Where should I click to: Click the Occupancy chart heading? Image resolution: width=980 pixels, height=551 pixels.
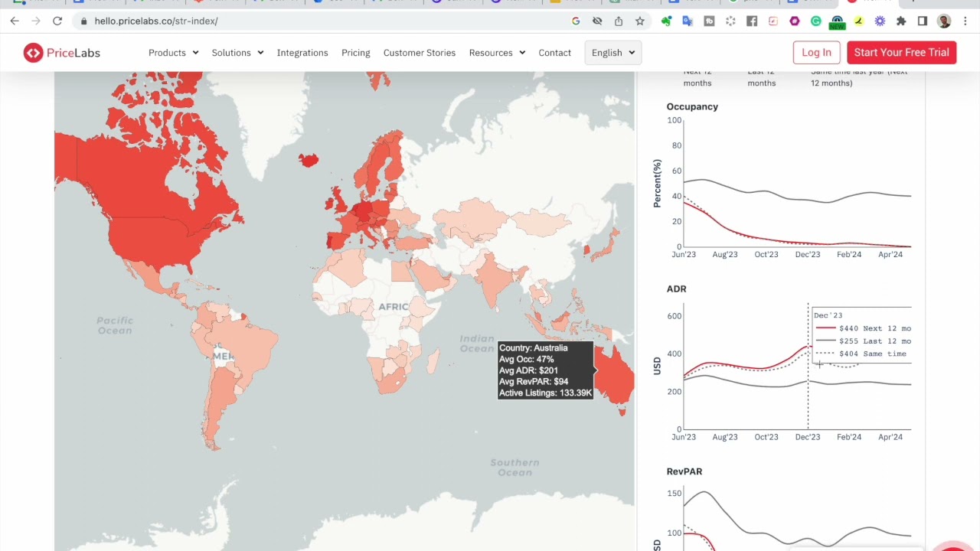point(692,106)
